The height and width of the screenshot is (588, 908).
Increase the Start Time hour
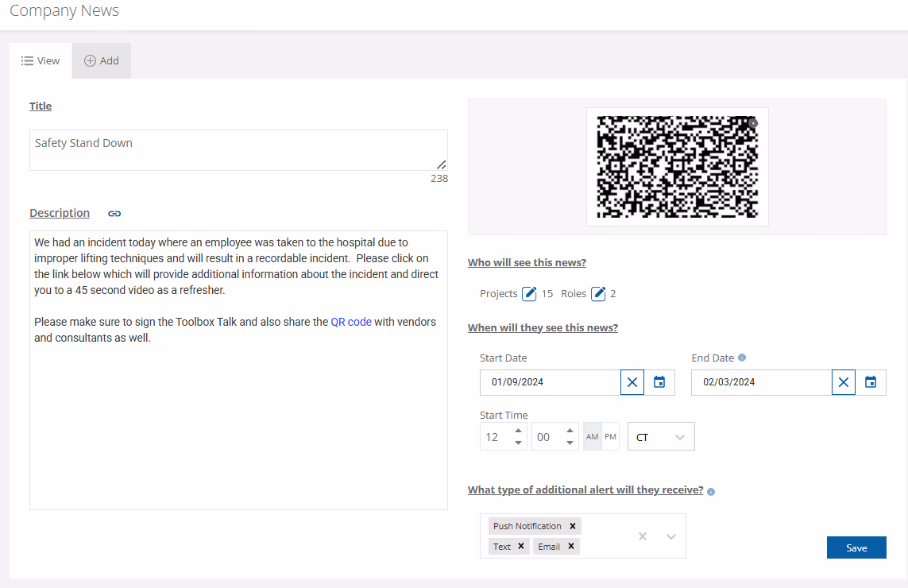[x=518, y=431]
